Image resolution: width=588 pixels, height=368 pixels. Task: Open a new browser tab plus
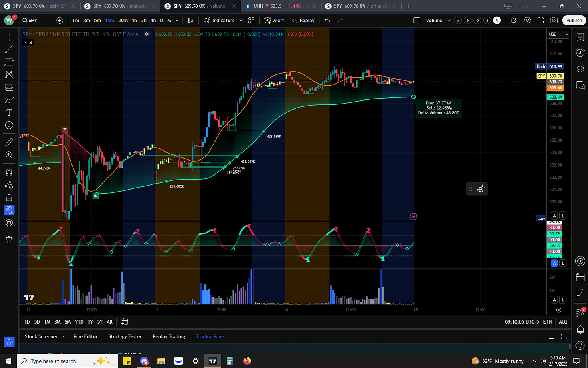point(409,6)
